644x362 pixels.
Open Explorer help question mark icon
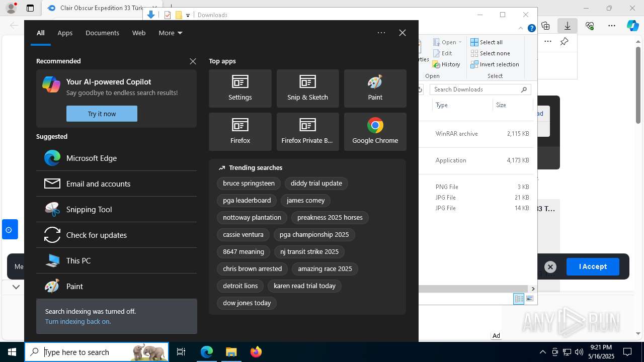(x=531, y=28)
